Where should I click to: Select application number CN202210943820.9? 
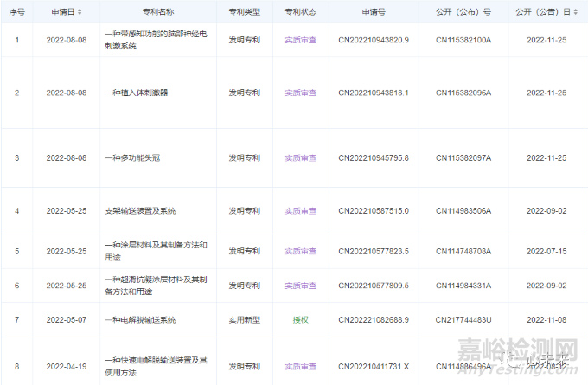pos(374,40)
